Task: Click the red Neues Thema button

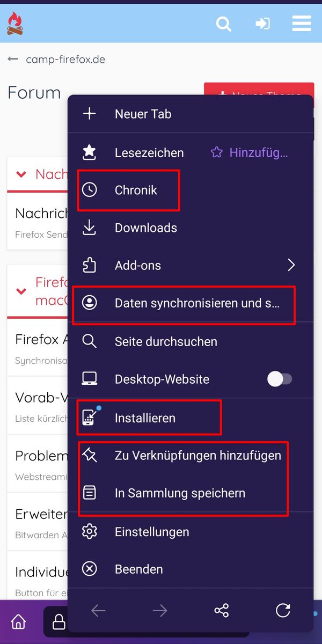Action: (259, 89)
